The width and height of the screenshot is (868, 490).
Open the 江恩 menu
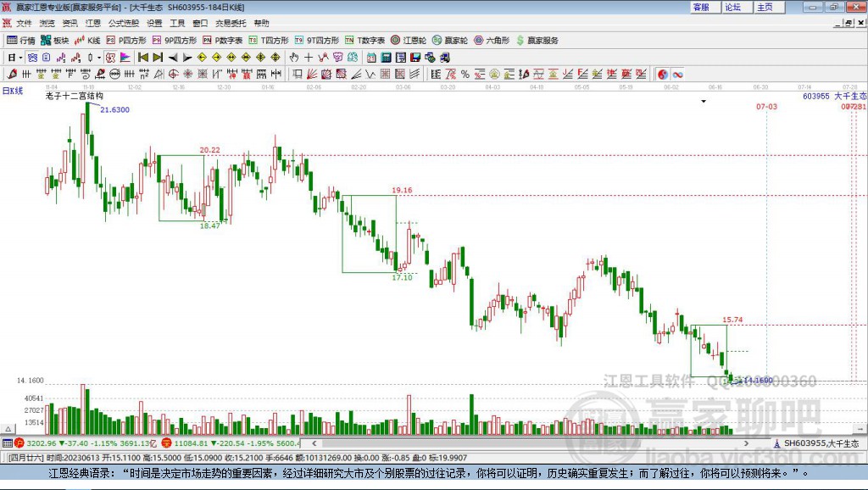coord(93,23)
